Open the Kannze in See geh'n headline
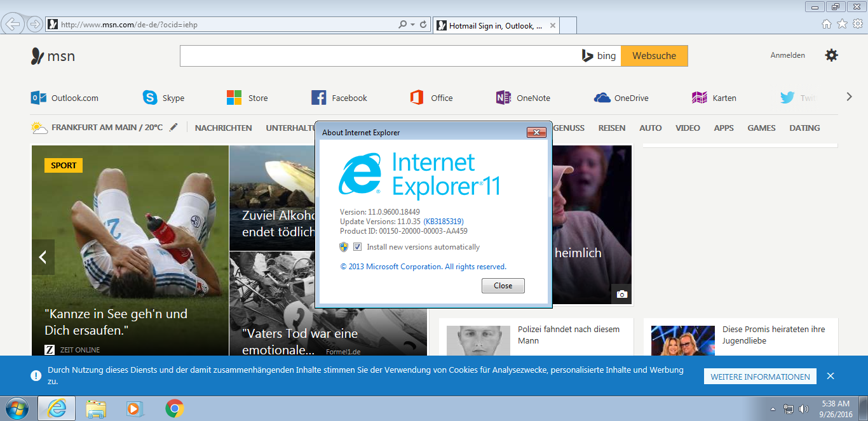Screen dimensions: 868x421 click(x=116, y=322)
